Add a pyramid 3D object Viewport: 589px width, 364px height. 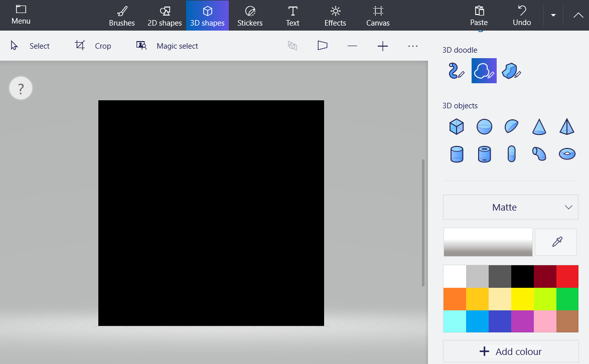(567, 126)
